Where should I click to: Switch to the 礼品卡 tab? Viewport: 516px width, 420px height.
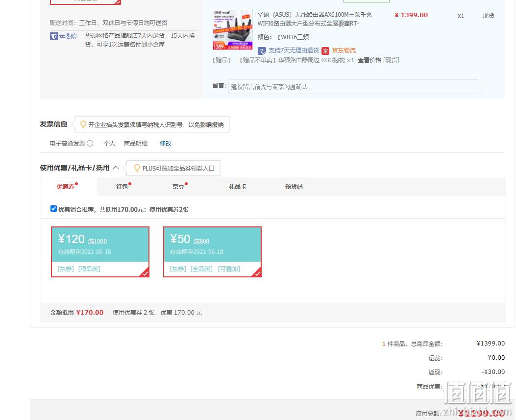[237, 187]
